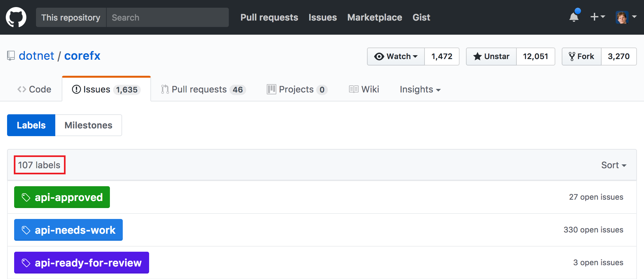This screenshot has width=644, height=279.
Task: View the 1,472 watchers count
Action: [442, 57]
